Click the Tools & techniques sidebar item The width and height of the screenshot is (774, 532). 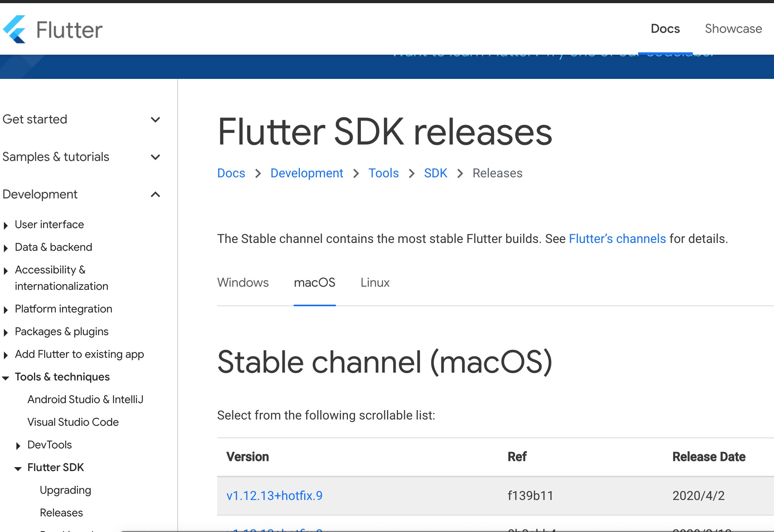[x=62, y=377]
